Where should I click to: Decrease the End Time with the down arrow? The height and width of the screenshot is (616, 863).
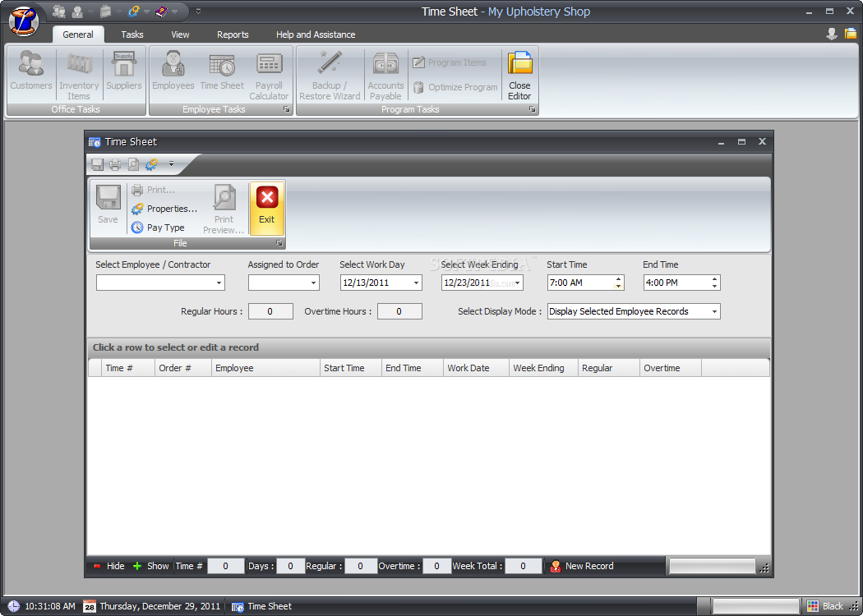point(714,286)
